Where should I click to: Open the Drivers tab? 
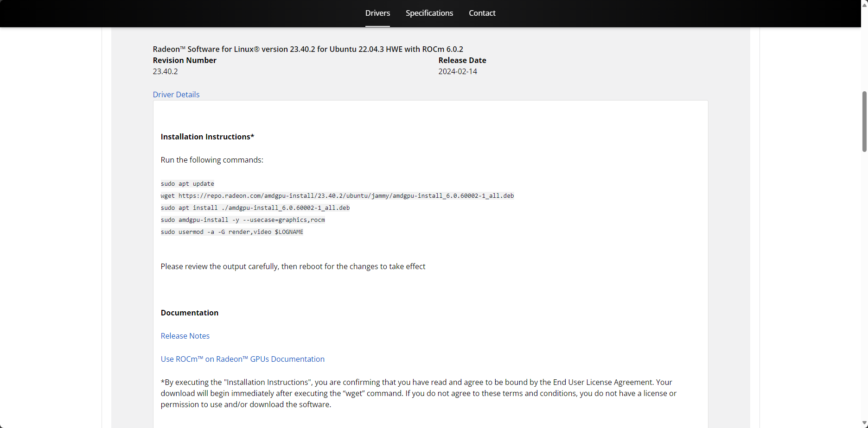tap(377, 13)
